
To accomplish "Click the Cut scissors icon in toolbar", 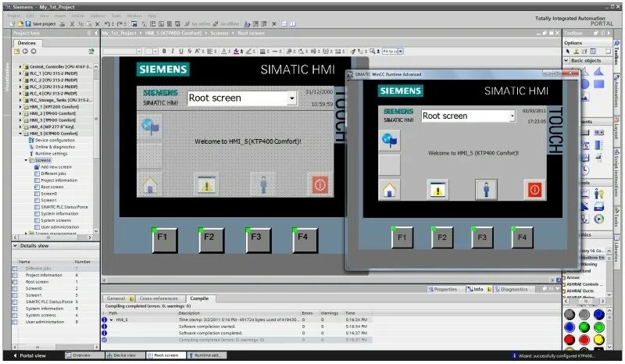I will point(72,24).
